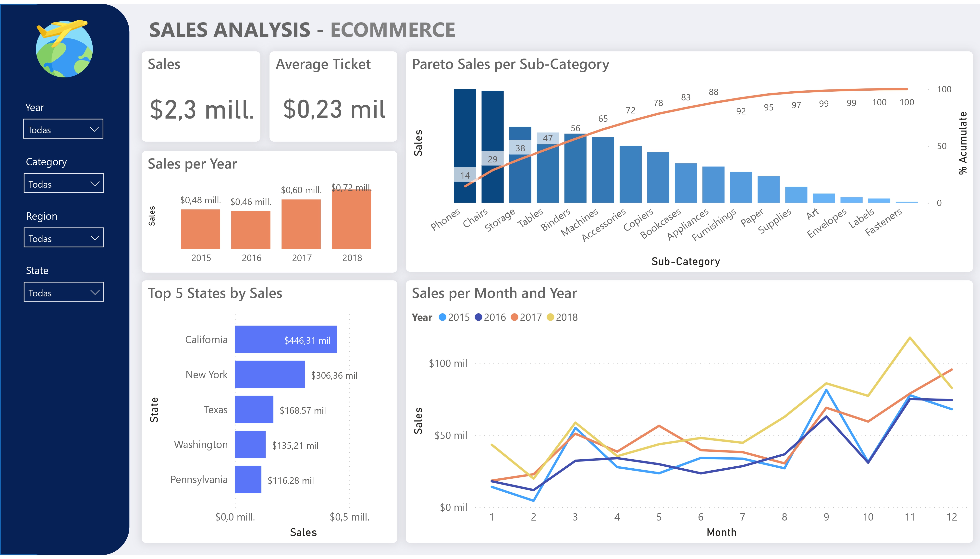Open the Category filter dropdown
Image resolution: width=980 pixels, height=559 pixels.
tap(64, 183)
